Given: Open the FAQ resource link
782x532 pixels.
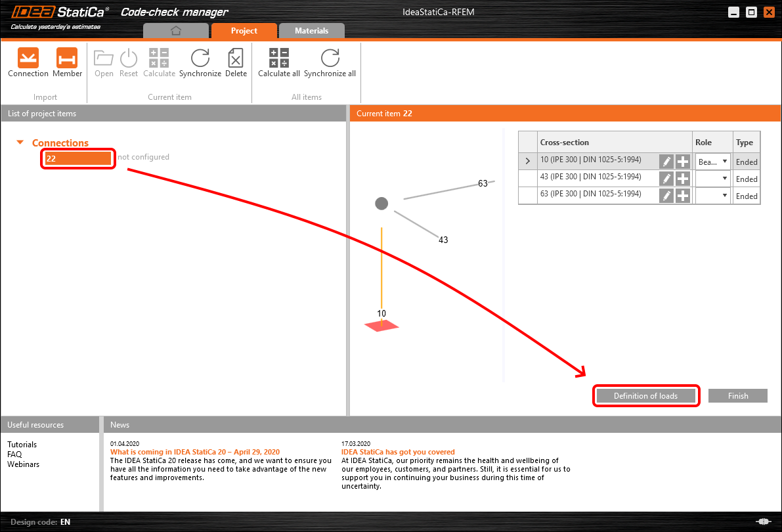Looking at the screenshot, I should [x=14, y=454].
